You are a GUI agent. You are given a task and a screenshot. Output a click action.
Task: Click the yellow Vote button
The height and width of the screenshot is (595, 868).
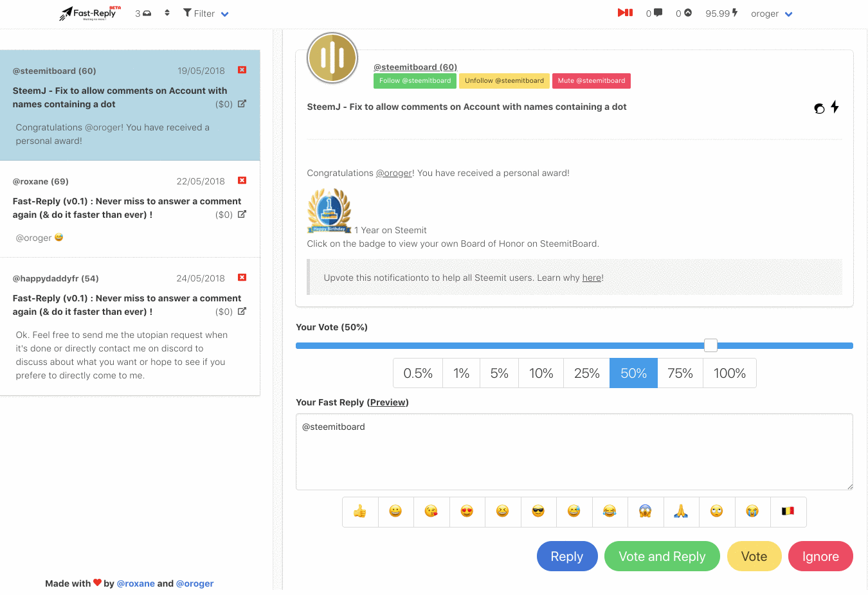click(x=754, y=556)
